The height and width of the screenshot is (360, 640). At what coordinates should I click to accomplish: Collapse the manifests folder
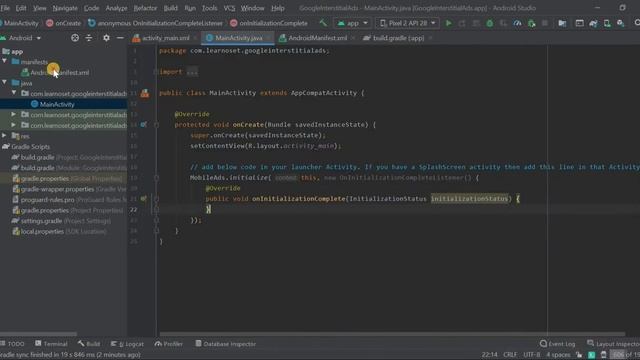(5, 61)
